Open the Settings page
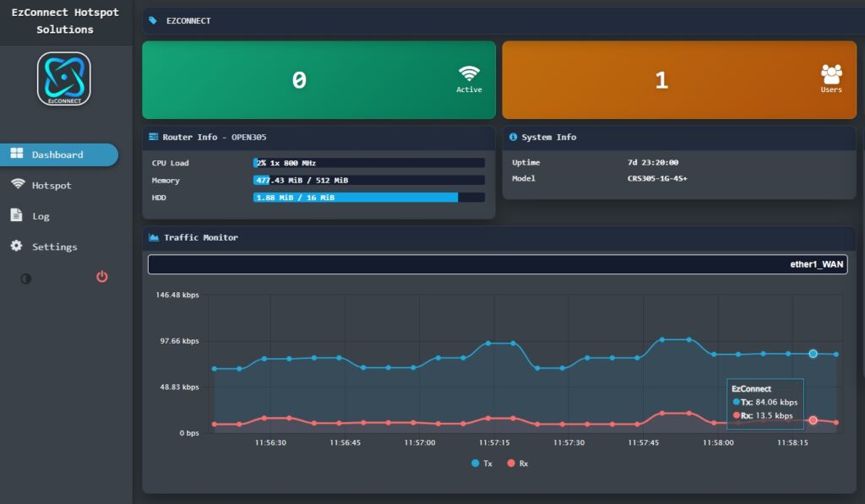Image resolution: width=865 pixels, height=504 pixels. point(54,247)
